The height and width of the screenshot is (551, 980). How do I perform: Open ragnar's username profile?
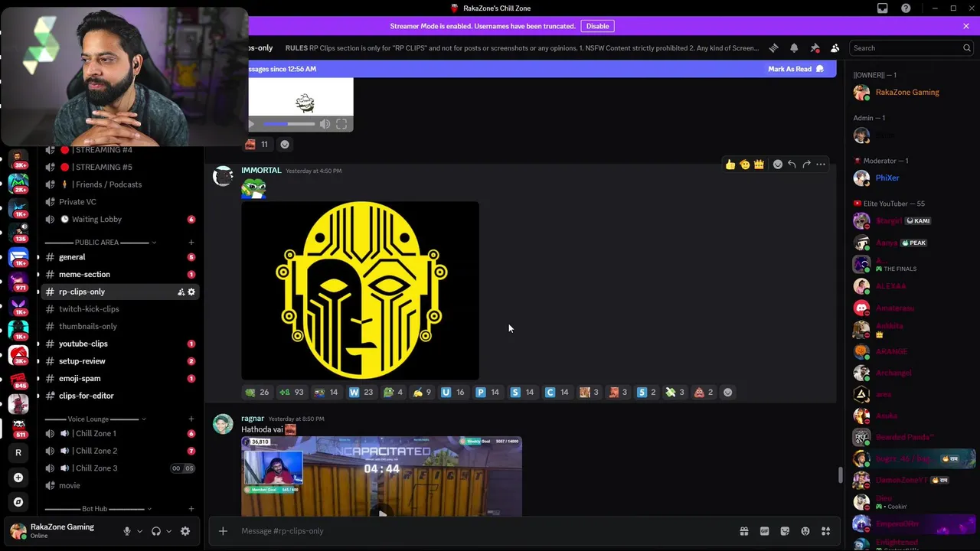coord(253,419)
